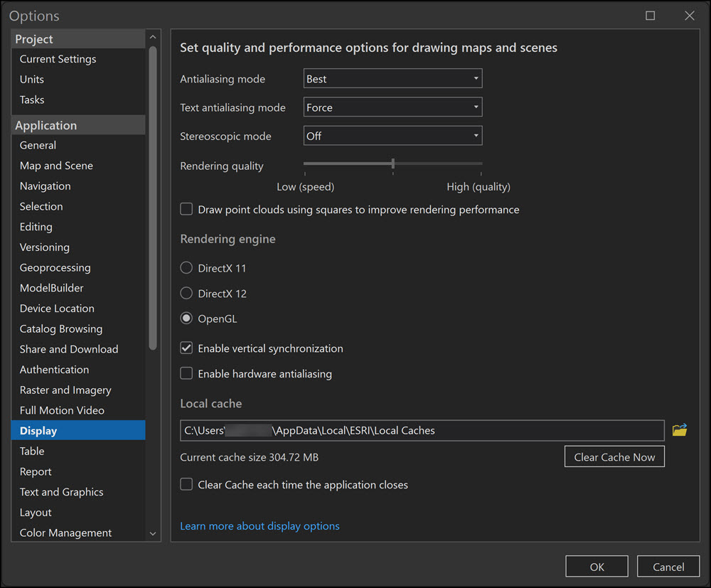Open ModelBuilder options

[x=51, y=288]
